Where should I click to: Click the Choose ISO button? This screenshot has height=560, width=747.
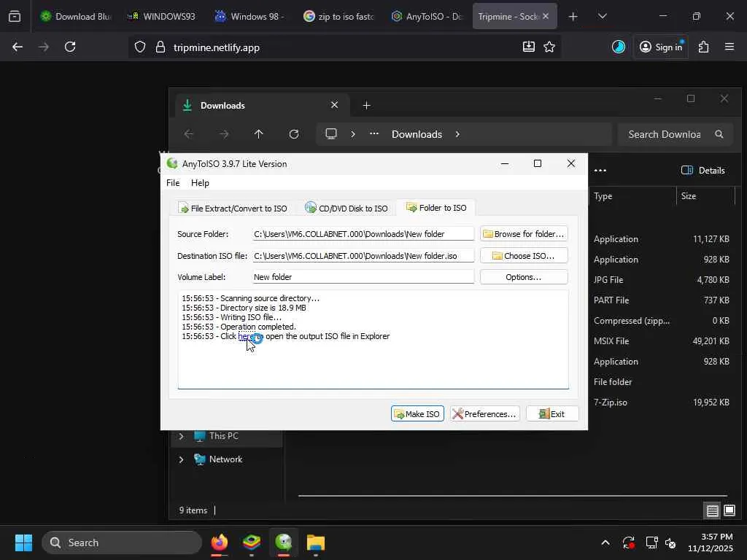[x=524, y=256]
